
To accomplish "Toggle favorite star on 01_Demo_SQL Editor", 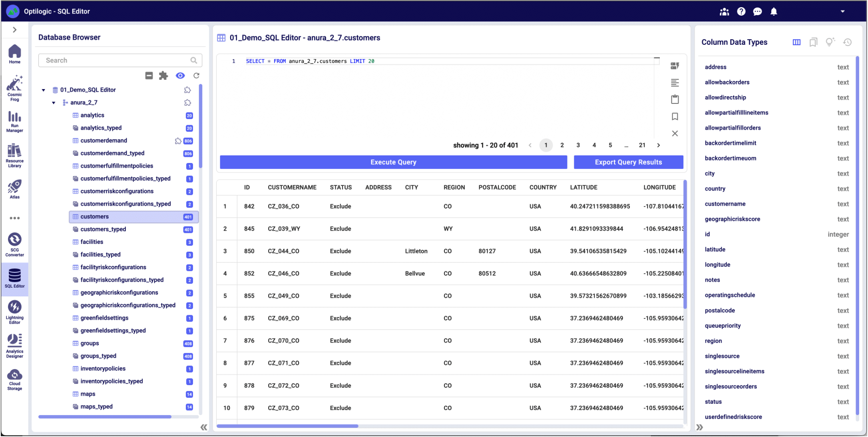I will (x=187, y=90).
